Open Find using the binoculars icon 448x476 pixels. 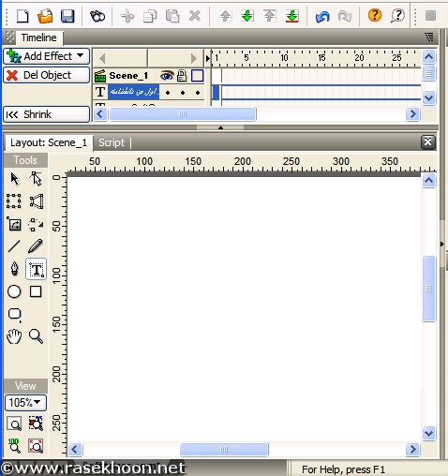(97, 16)
